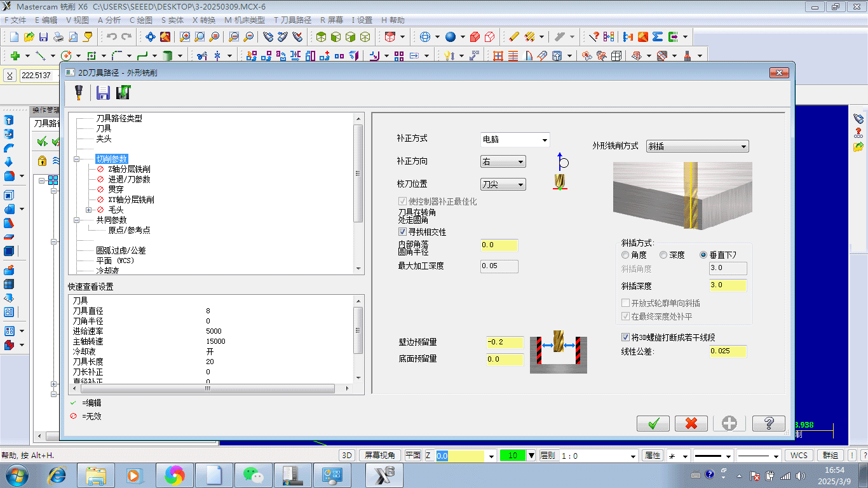Click the blue globe WCS icon

click(425, 37)
